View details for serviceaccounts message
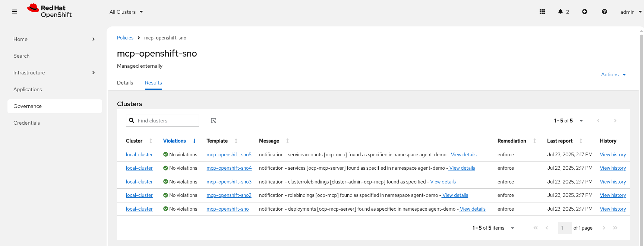Viewport: 644px width, 246px height. [464, 154]
